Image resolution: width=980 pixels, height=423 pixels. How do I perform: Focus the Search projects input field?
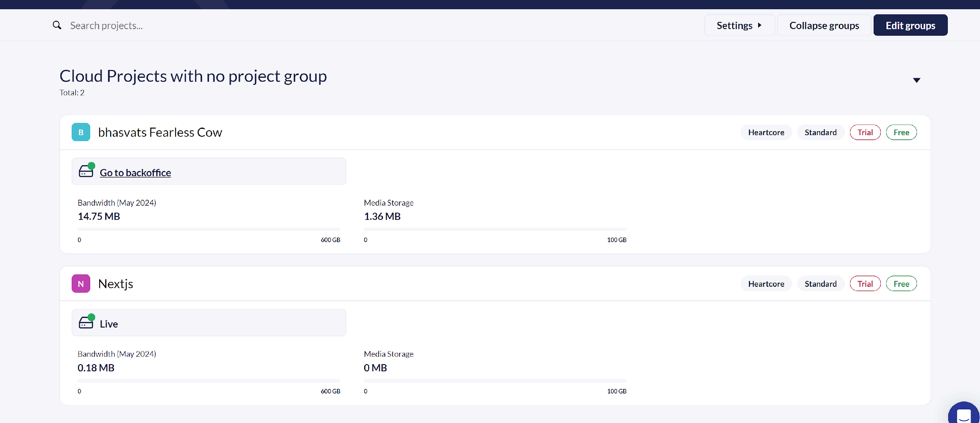(x=235, y=25)
